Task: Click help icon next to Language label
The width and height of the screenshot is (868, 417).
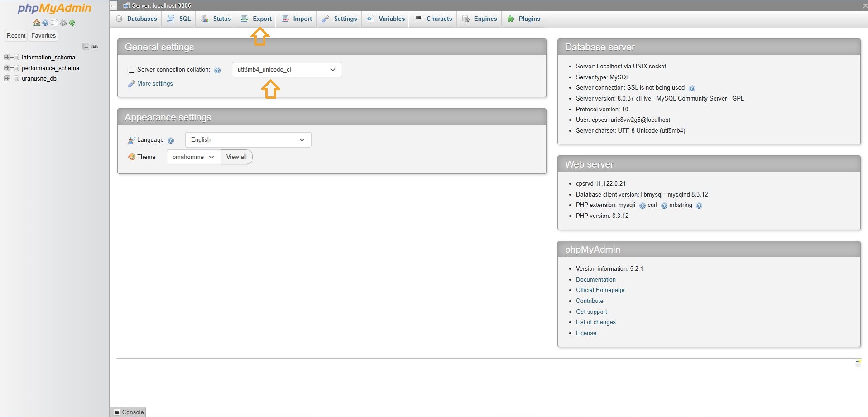Action: 171,140
